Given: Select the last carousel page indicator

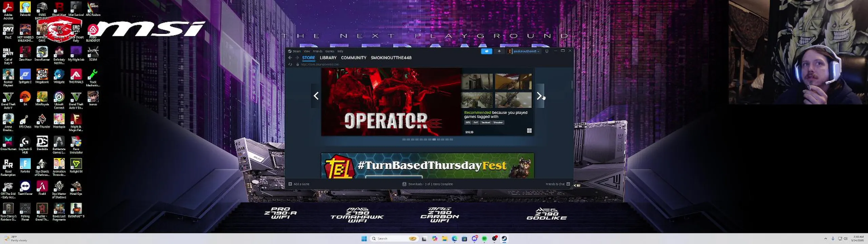Looking at the screenshot, I should point(451,139).
